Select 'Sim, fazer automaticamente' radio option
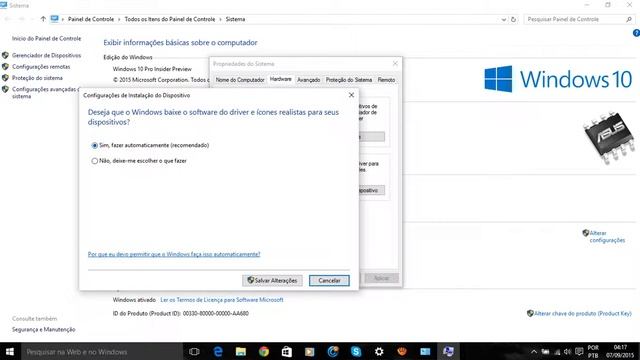640x360 pixels. (x=150, y=145)
